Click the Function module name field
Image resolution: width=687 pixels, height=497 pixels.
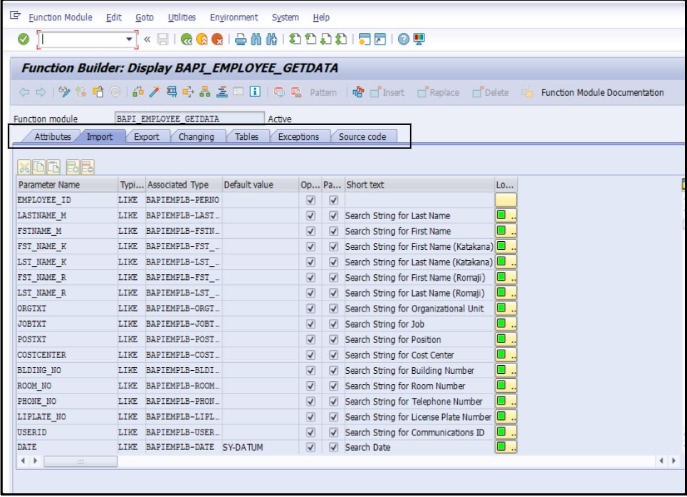189,119
